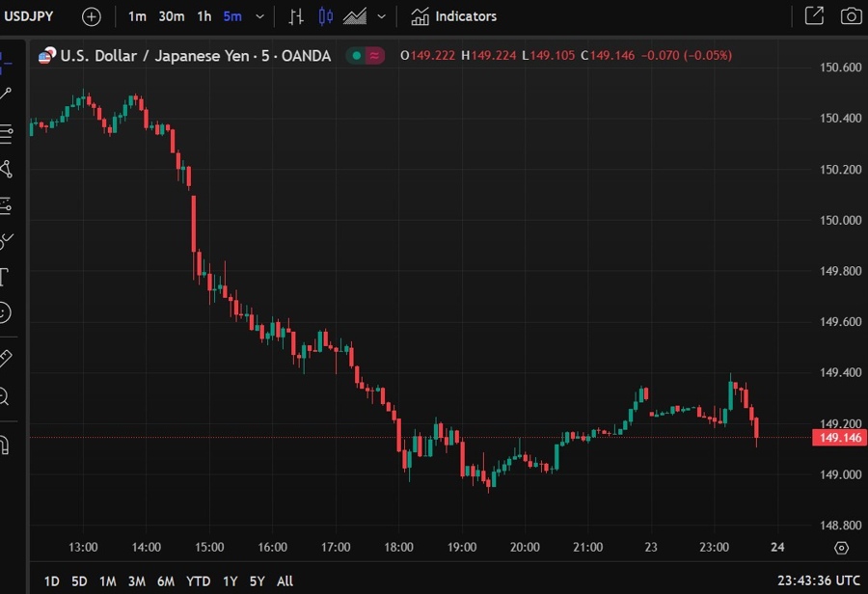Toggle the Magnet mode tool
This screenshot has width=868, height=594.
[5, 445]
